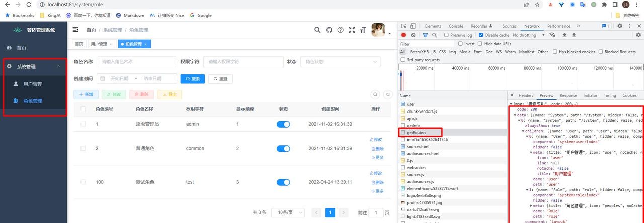Click the 首页 dashboard sidebar item
The width and height of the screenshot is (644, 223).
[33, 48]
